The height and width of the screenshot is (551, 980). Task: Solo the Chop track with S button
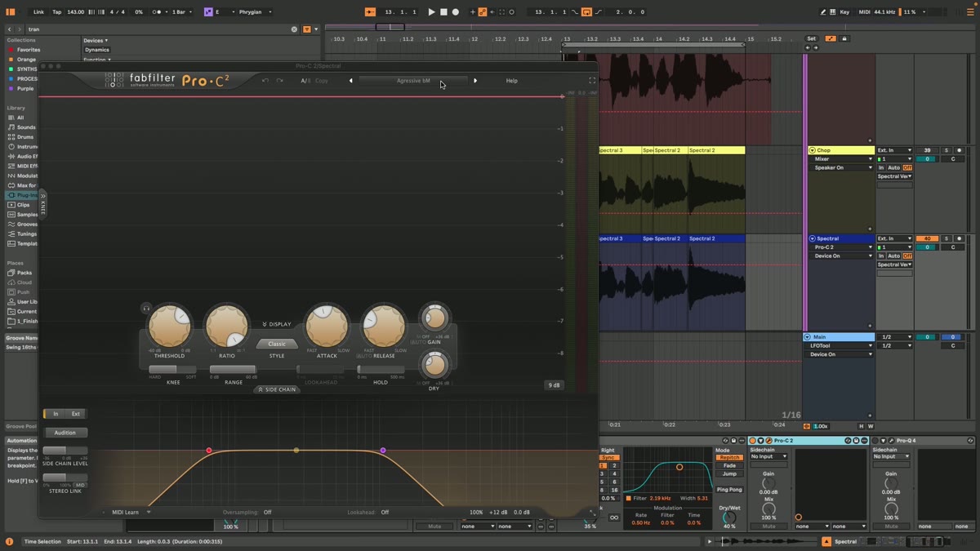[x=947, y=150]
